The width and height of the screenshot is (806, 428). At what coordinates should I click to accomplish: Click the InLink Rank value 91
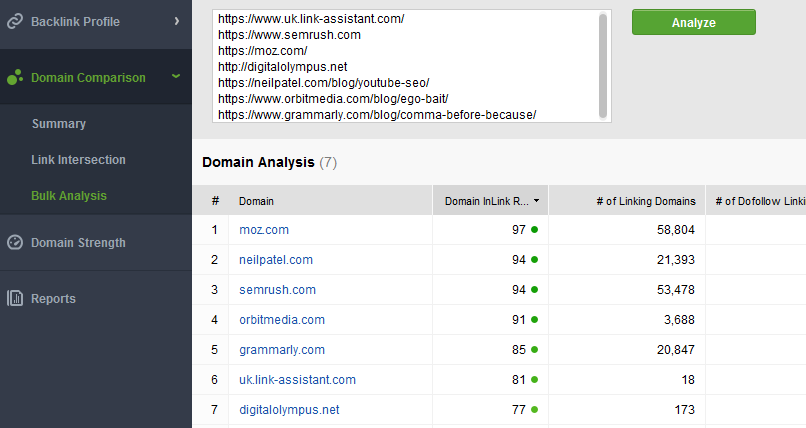(x=519, y=320)
